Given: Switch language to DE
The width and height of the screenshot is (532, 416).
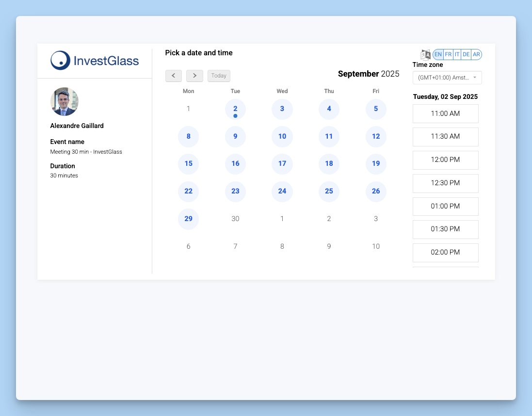Looking at the screenshot, I should click(x=466, y=55).
